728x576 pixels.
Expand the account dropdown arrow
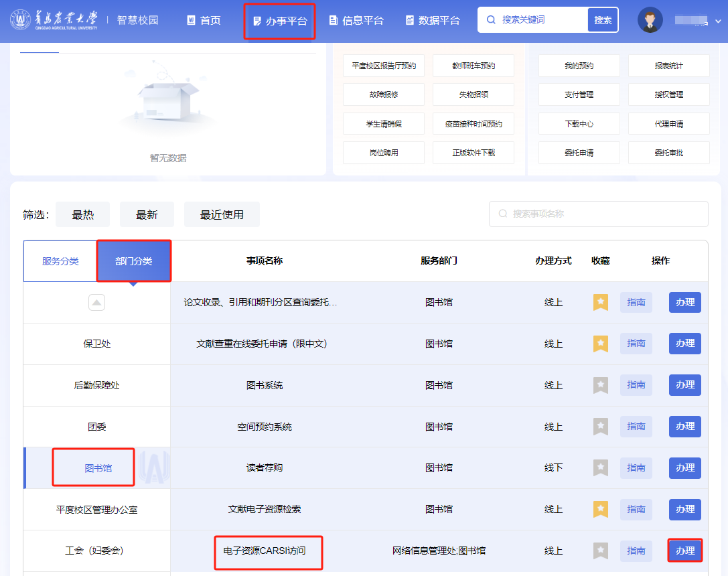click(x=718, y=21)
